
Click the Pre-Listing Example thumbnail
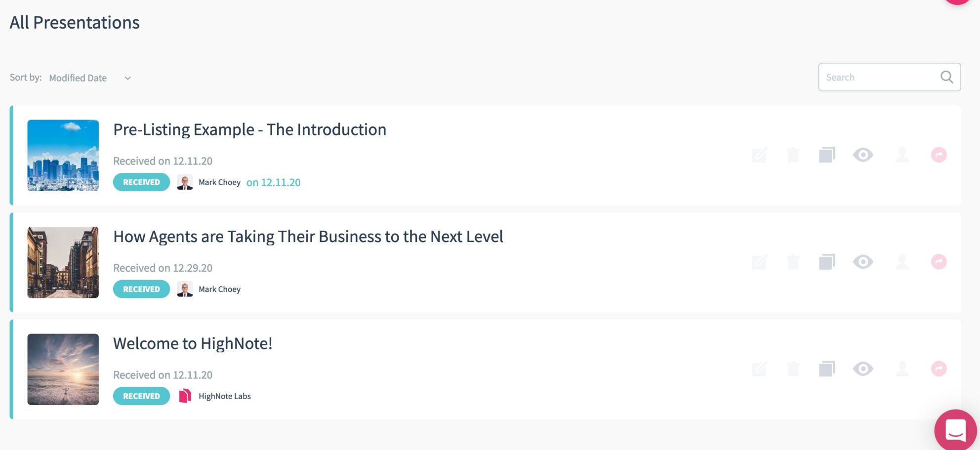(63, 155)
